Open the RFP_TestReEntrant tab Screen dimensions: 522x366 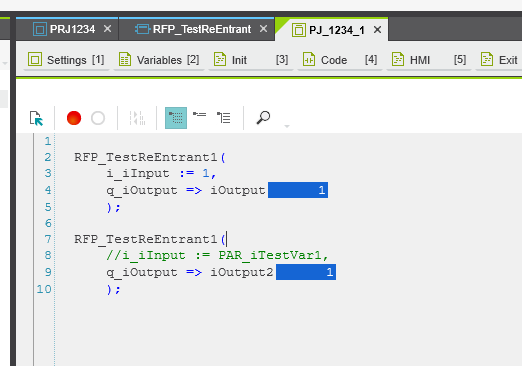click(x=196, y=29)
